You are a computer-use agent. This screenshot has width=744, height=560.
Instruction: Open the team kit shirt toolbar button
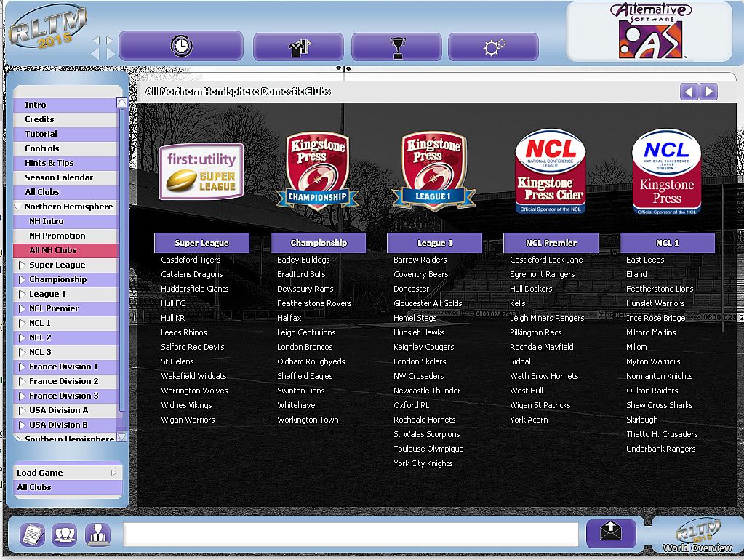pyautogui.click(x=298, y=47)
